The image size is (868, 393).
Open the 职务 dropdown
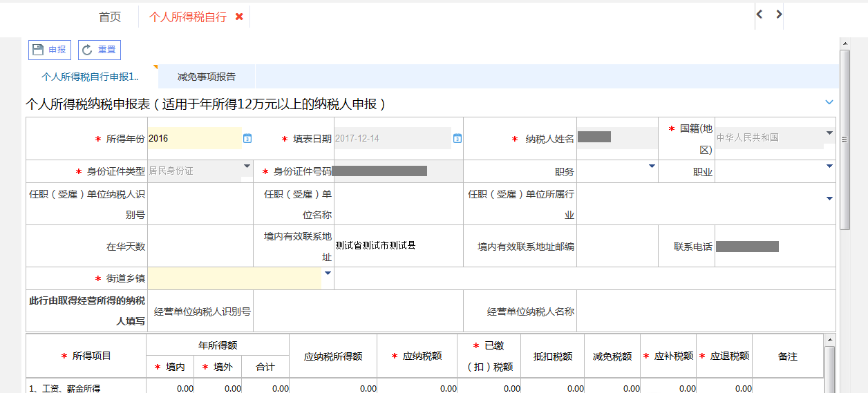click(652, 166)
